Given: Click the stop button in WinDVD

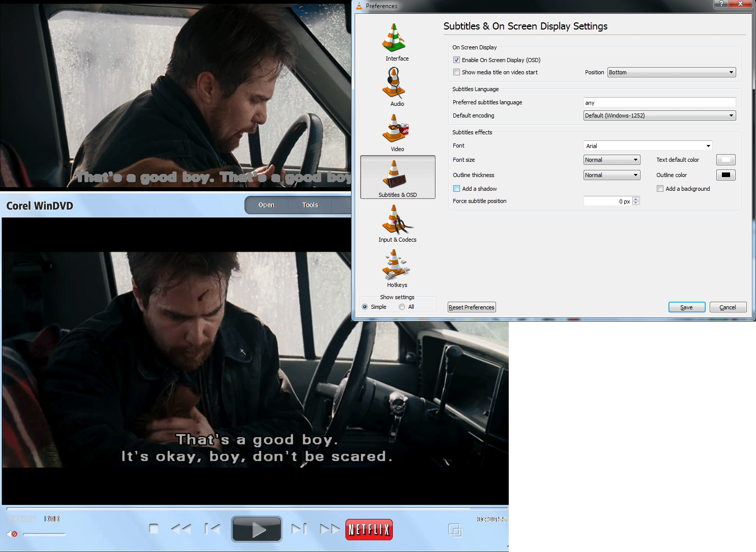Looking at the screenshot, I should point(154,529).
